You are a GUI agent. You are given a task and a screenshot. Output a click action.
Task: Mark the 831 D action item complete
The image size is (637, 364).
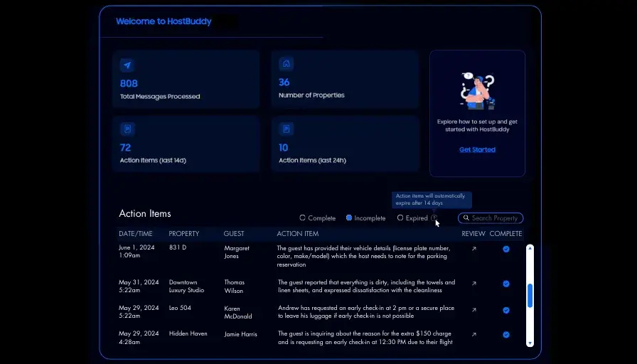point(505,249)
